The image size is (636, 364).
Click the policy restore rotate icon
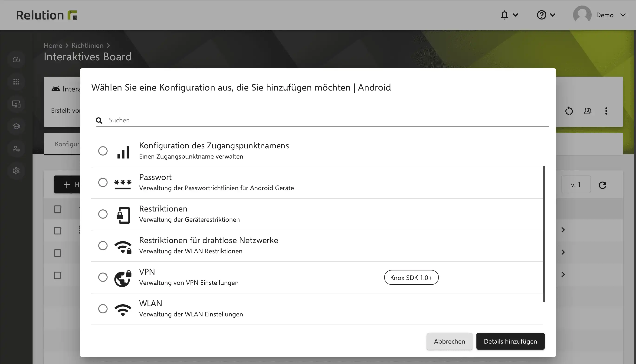(569, 111)
